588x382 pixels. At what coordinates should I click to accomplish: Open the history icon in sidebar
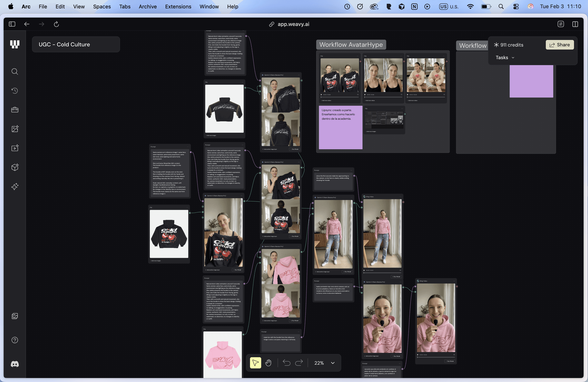click(15, 91)
